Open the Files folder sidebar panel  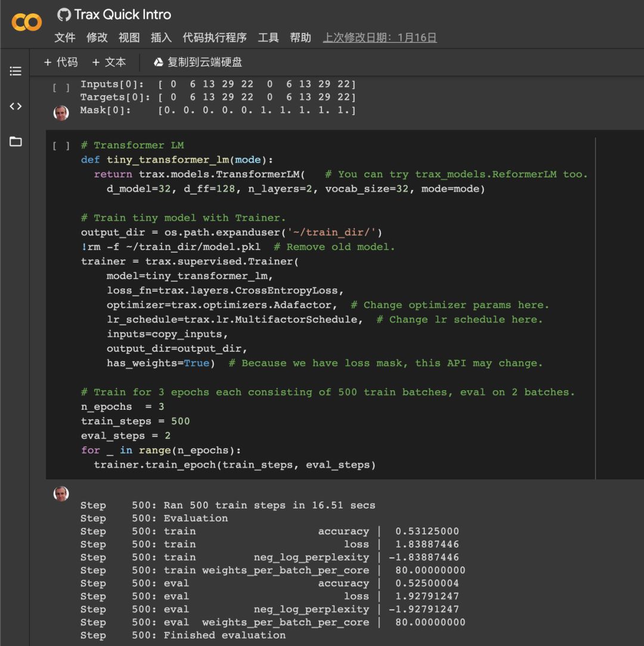click(16, 141)
